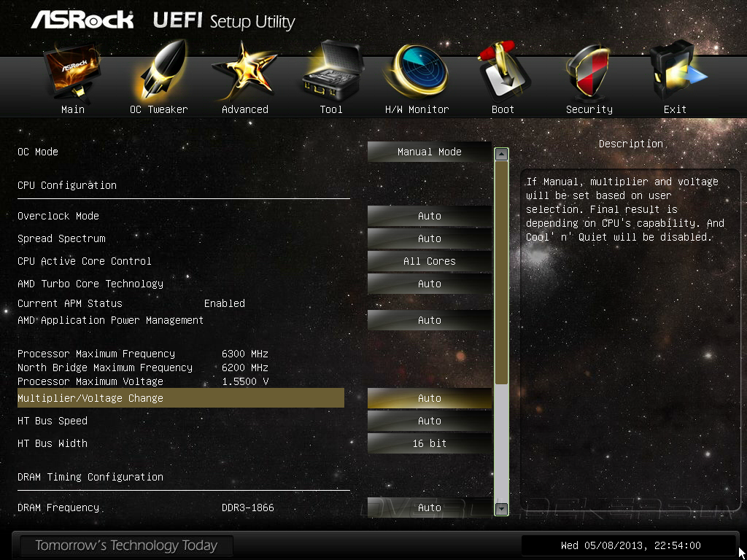Switch to the Security tab label
This screenshot has height=560, width=747.
click(589, 109)
